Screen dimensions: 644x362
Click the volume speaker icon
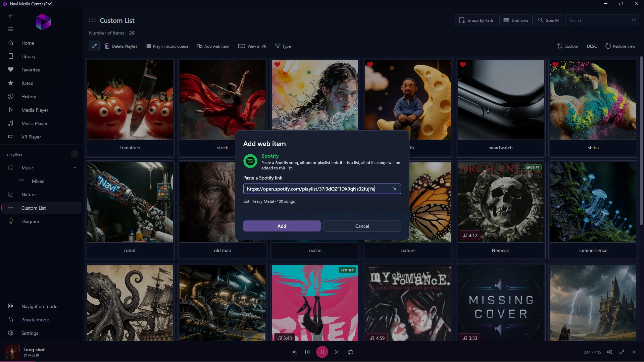tap(610, 352)
